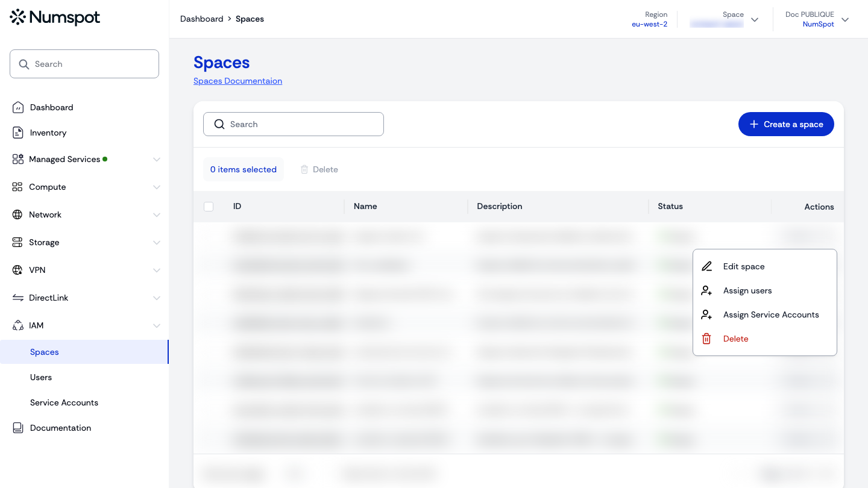The height and width of the screenshot is (488, 868).
Task: Expand the Compute section chevron
Action: click(x=157, y=187)
